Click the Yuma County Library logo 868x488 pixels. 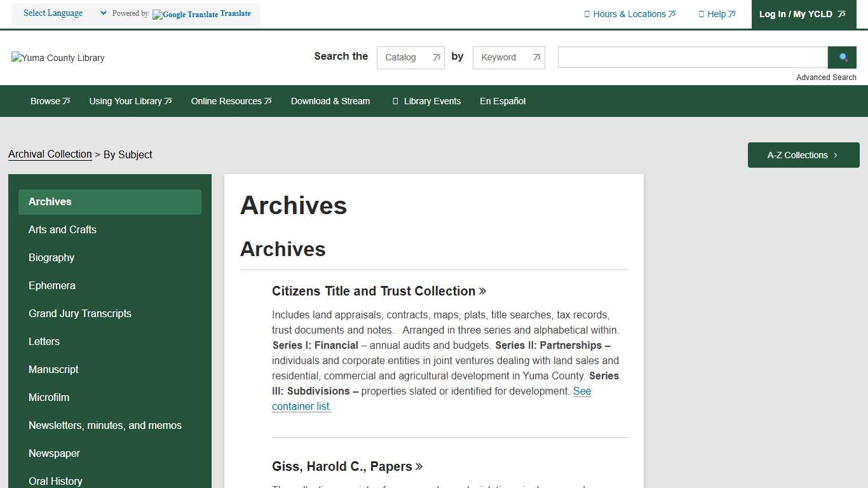[57, 58]
